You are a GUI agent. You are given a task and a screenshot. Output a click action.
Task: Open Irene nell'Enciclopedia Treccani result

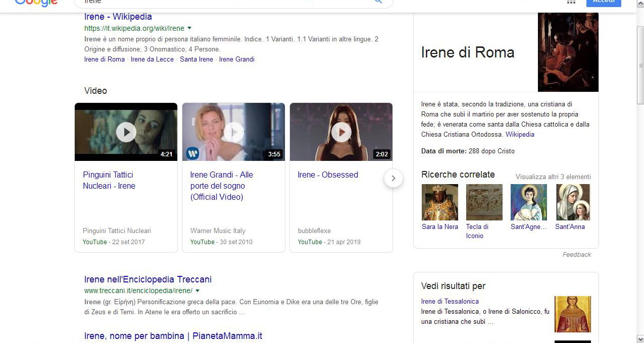pyautogui.click(x=148, y=279)
